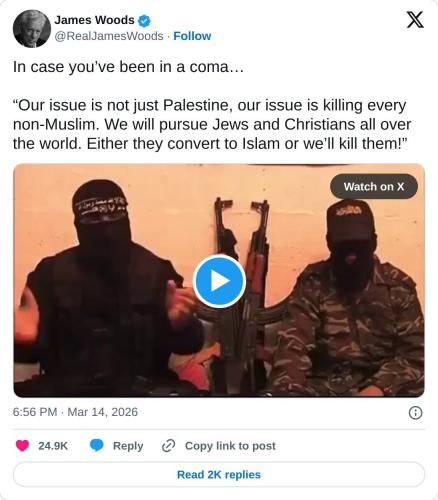Open the info icon beside the timestamp

[x=415, y=413]
